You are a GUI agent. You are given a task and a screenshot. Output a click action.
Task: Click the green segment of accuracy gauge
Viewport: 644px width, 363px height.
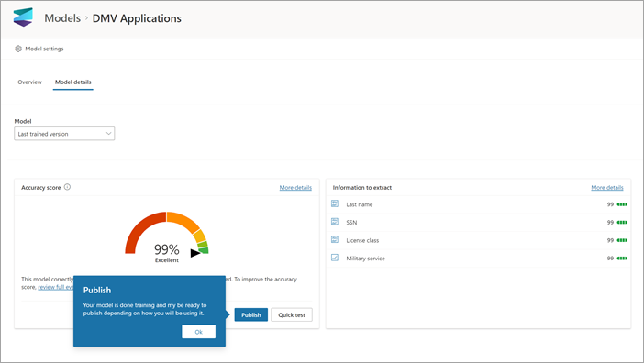(x=204, y=250)
